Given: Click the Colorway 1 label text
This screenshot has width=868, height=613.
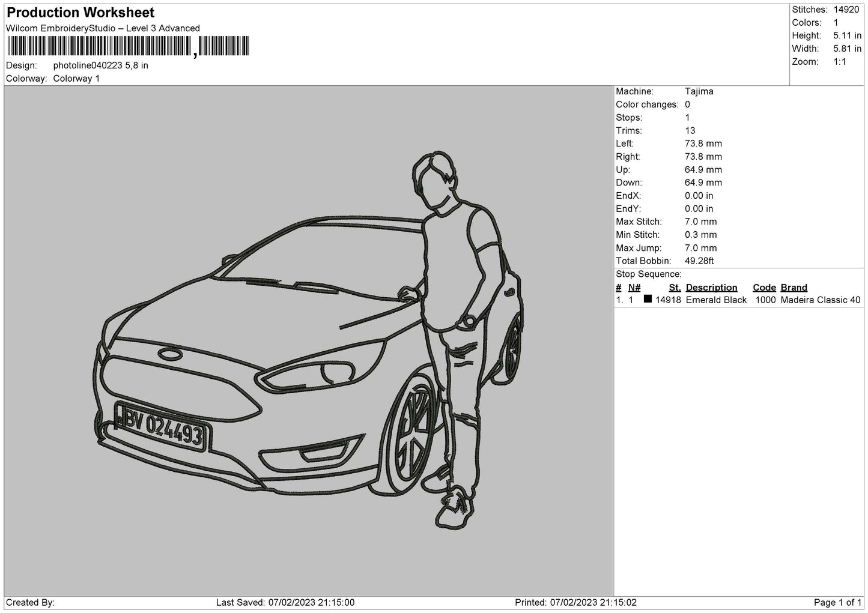Looking at the screenshot, I should (x=76, y=79).
